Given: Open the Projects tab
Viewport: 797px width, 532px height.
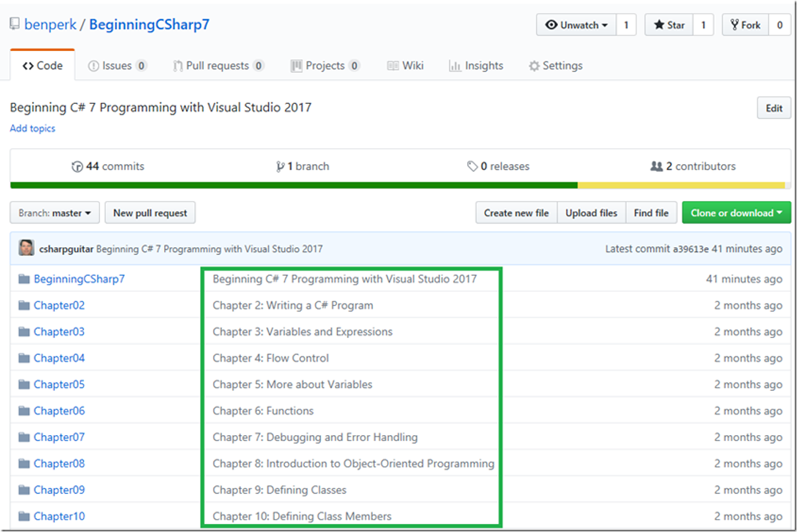Looking at the screenshot, I should tap(325, 65).
